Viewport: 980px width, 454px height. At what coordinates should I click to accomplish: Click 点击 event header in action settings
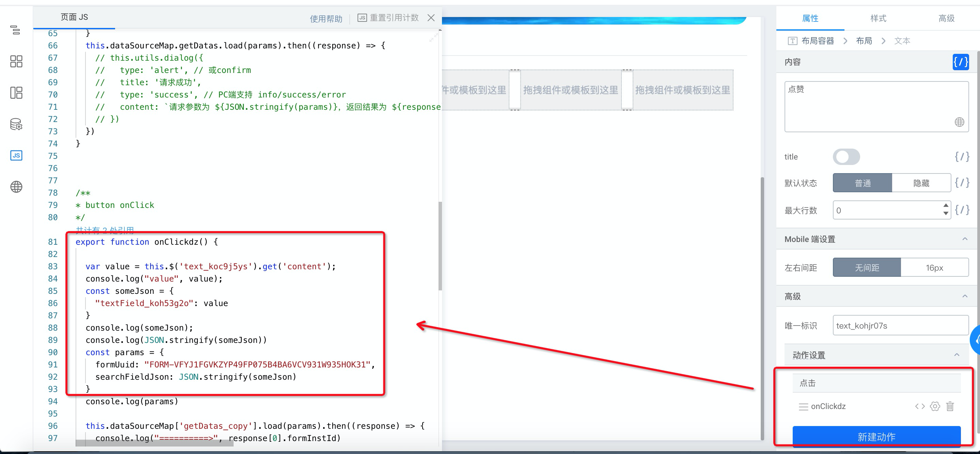coord(876,383)
